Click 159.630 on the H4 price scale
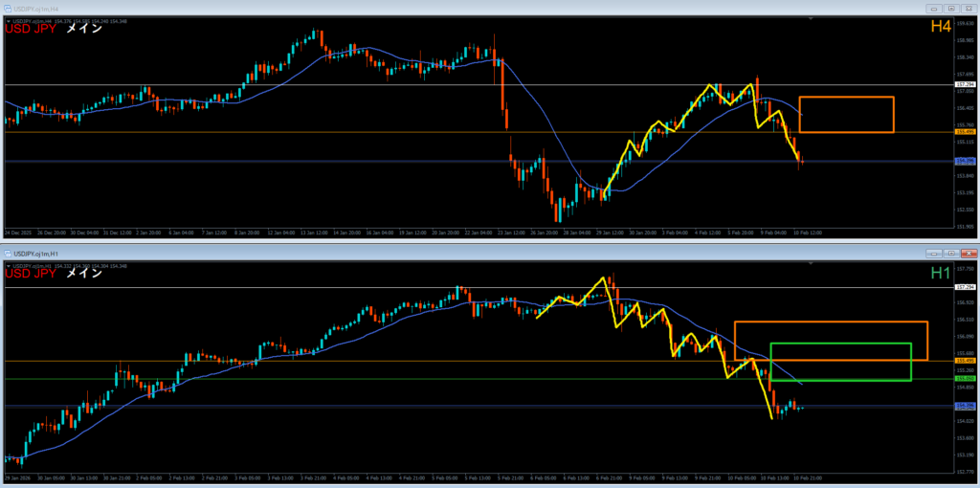 (965, 24)
